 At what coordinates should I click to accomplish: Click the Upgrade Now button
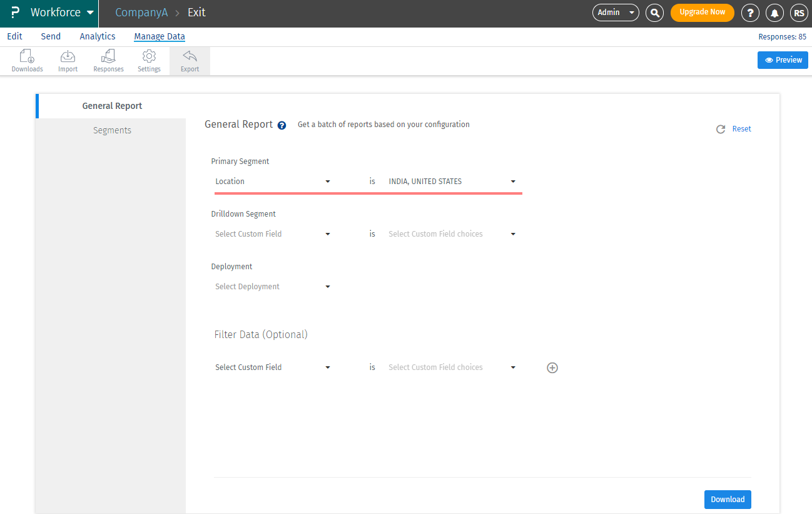click(x=702, y=13)
